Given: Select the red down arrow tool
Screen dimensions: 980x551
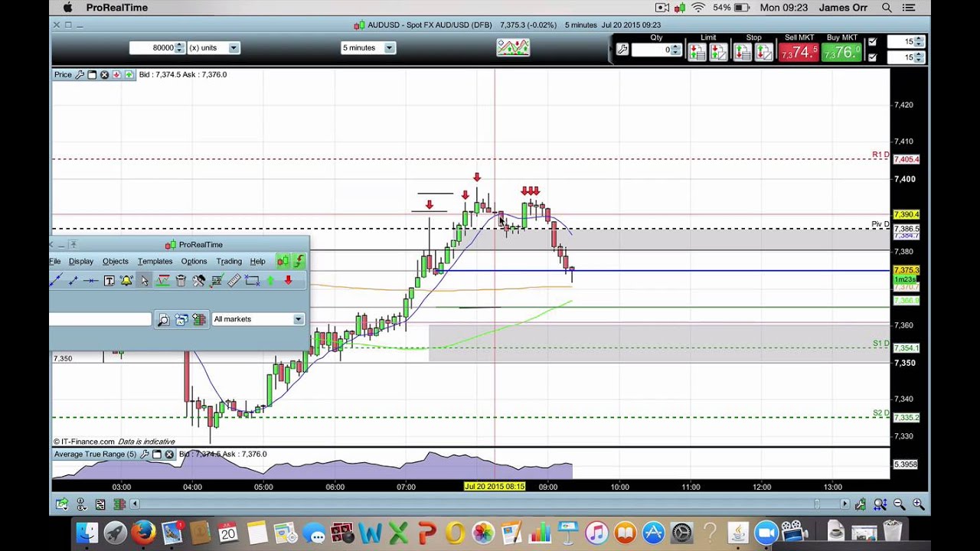Looking at the screenshot, I should [x=288, y=280].
